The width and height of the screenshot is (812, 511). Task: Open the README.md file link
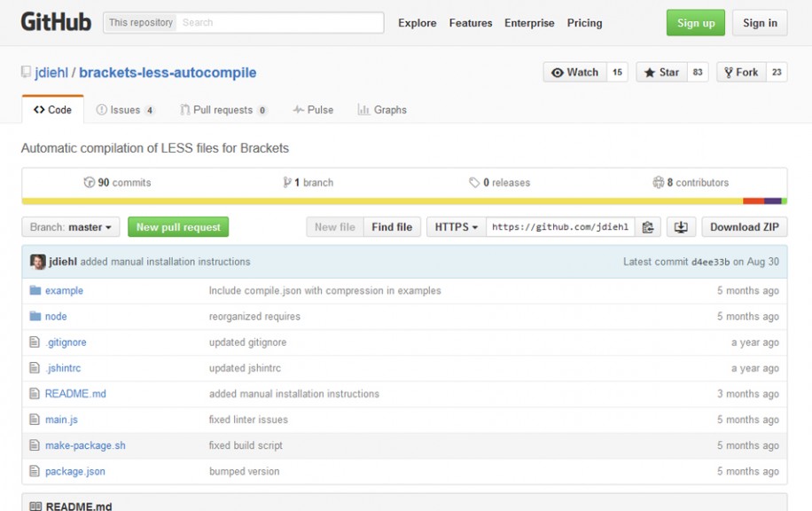coord(74,393)
